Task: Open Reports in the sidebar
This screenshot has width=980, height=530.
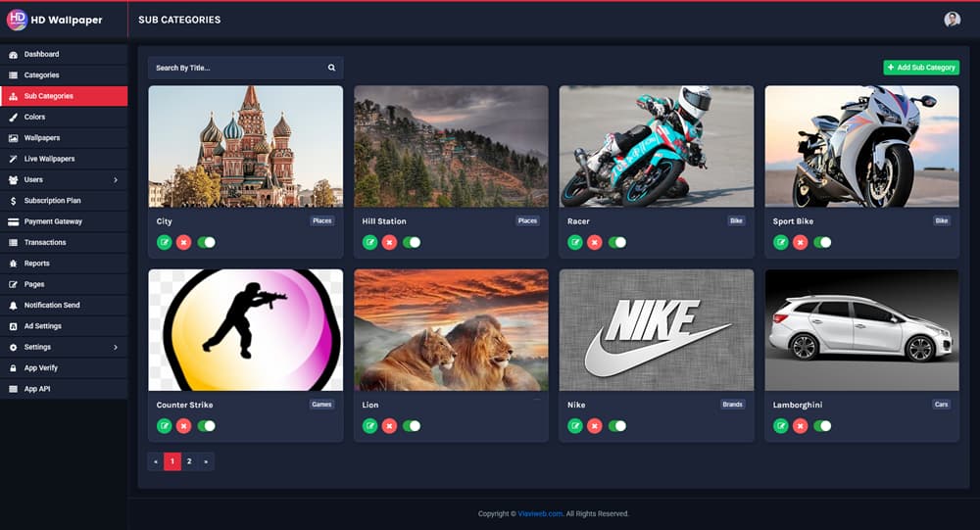Action: [x=64, y=264]
